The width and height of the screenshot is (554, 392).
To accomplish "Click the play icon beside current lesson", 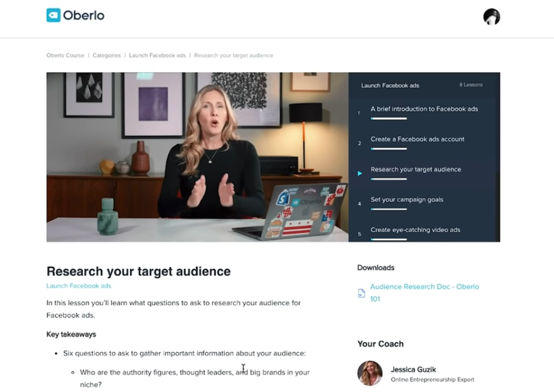I will [359, 173].
